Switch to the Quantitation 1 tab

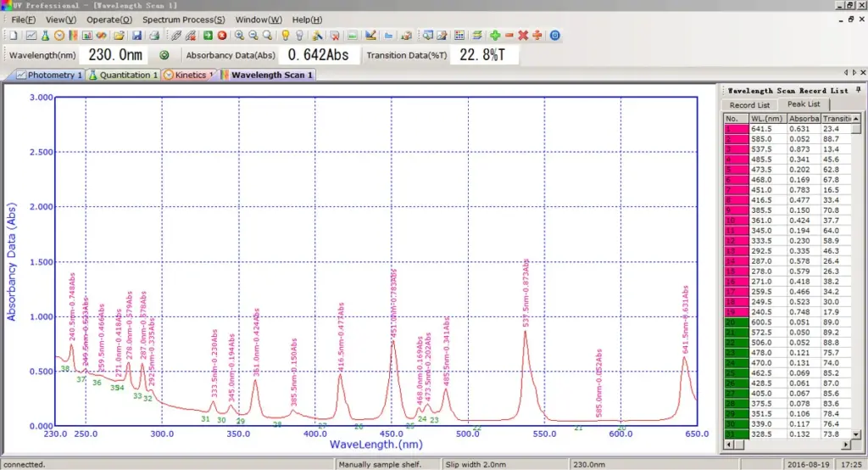[124, 75]
